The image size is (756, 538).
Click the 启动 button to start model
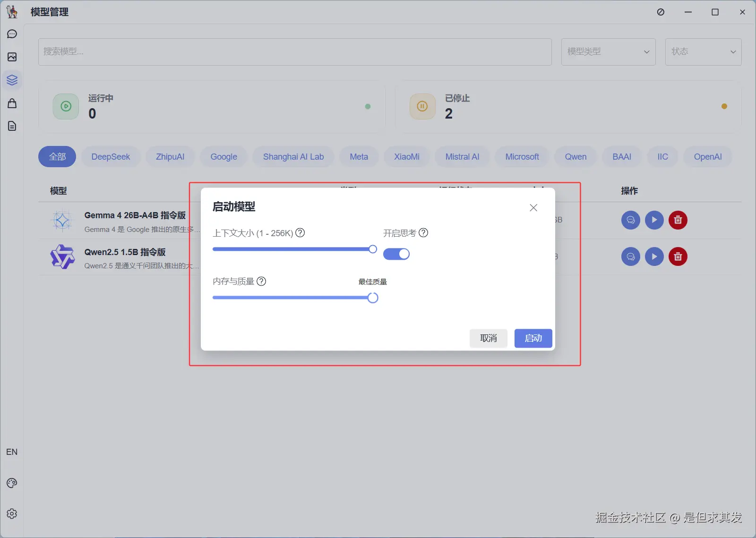click(533, 338)
